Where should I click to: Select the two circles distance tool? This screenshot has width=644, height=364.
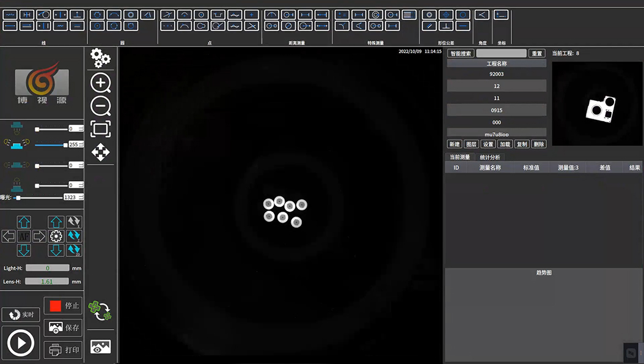(271, 26)
